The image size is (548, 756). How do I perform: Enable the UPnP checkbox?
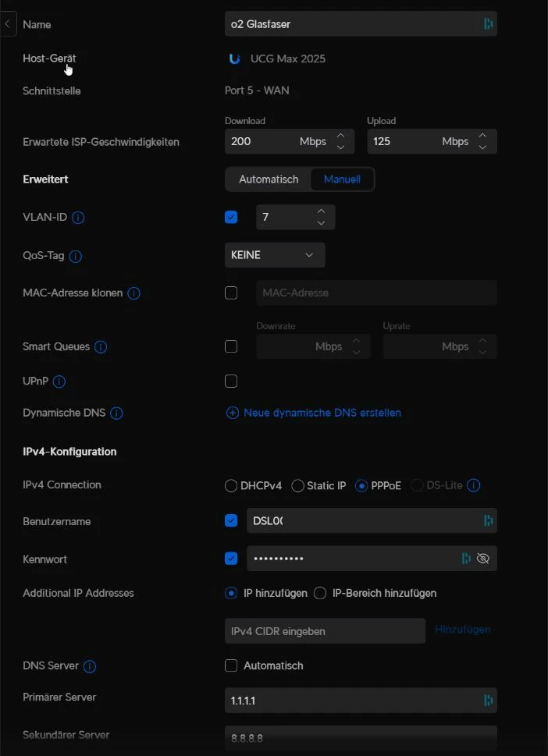(231, 382)
